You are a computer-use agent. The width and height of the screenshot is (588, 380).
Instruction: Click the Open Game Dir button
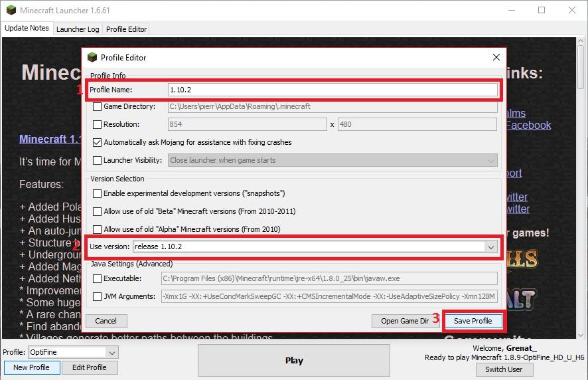pos(405,321)
